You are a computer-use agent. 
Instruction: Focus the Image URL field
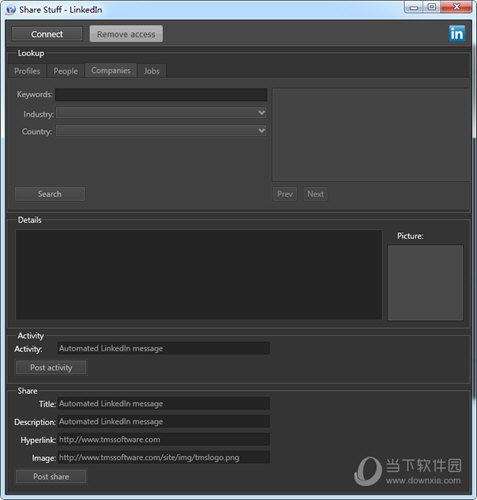pos(164,458)
